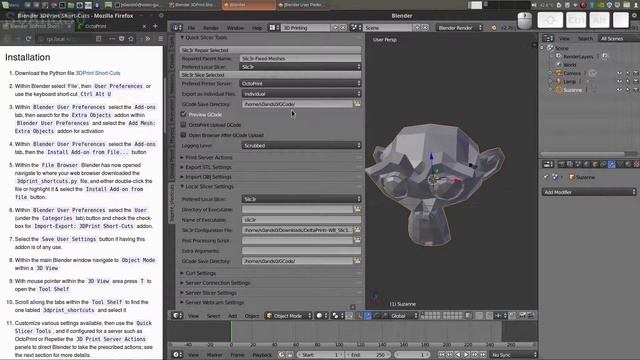Open the Window menu in Blender
The height and width of the screenshot is (360, 640).
(x=235, y=28)
